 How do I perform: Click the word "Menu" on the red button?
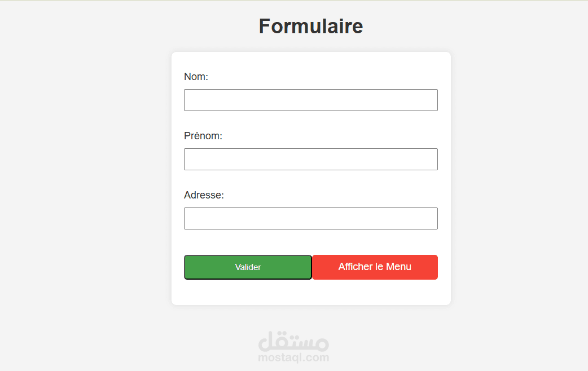398,267
